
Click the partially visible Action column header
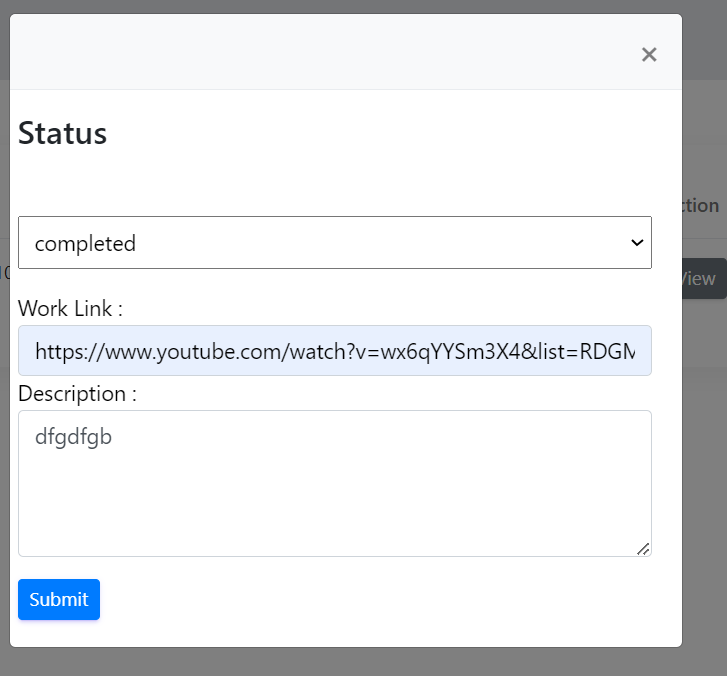point(701,205)
